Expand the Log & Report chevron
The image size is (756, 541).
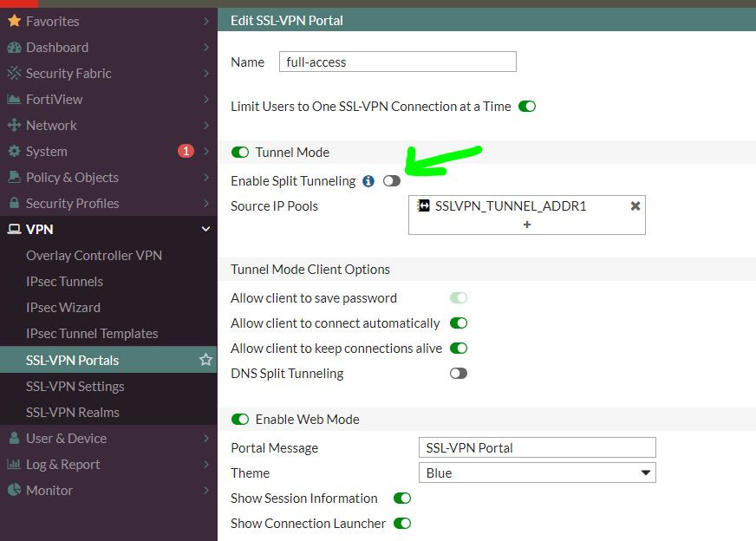coord(205,465)
